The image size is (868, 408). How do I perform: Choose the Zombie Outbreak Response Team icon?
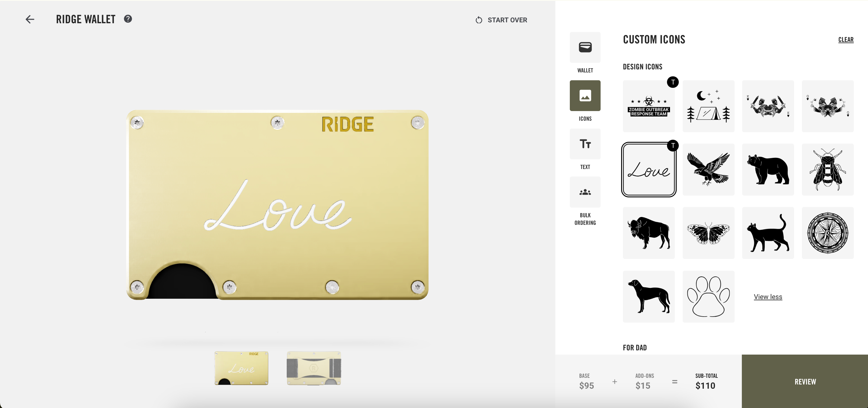click(x=649, y=106)
